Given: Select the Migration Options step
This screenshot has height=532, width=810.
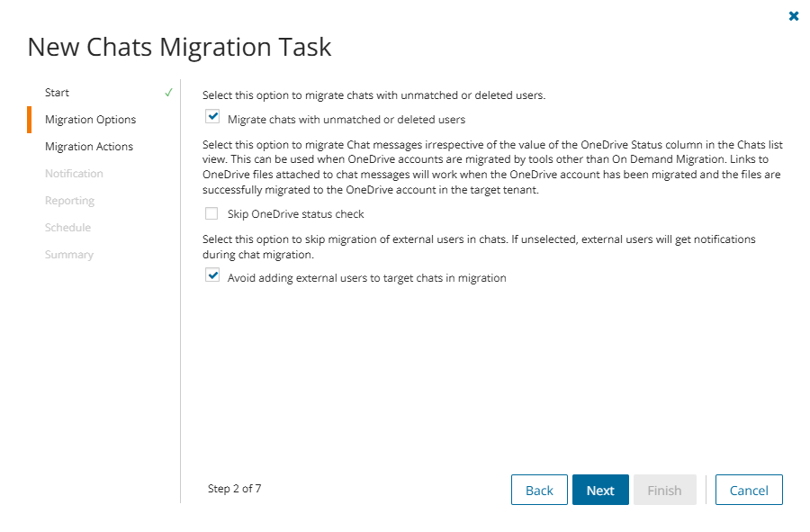Looking at the screenshot, I should 90,120.
